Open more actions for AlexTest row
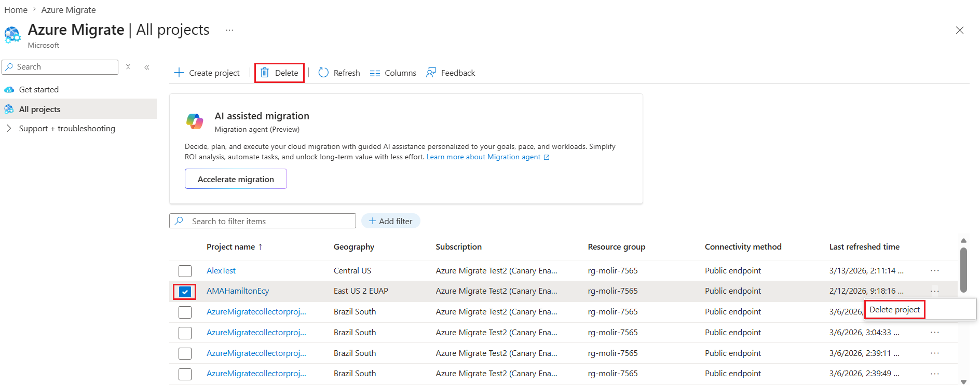Image resolution: width=980 pixels, height=385 pixels. pyautogui.click(x=935, y=271)
